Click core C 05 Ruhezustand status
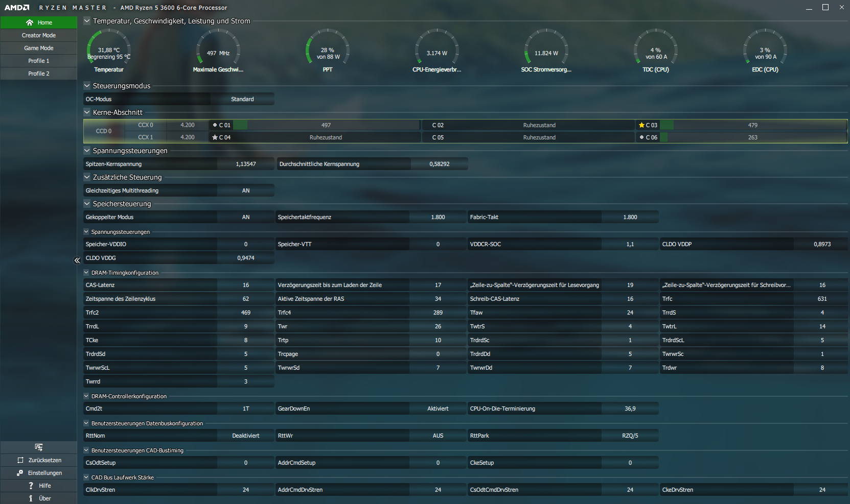 (x=539, y=137)
